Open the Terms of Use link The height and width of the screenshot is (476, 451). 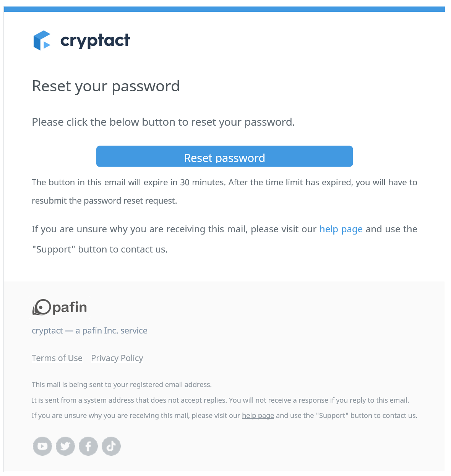(57, 358)
